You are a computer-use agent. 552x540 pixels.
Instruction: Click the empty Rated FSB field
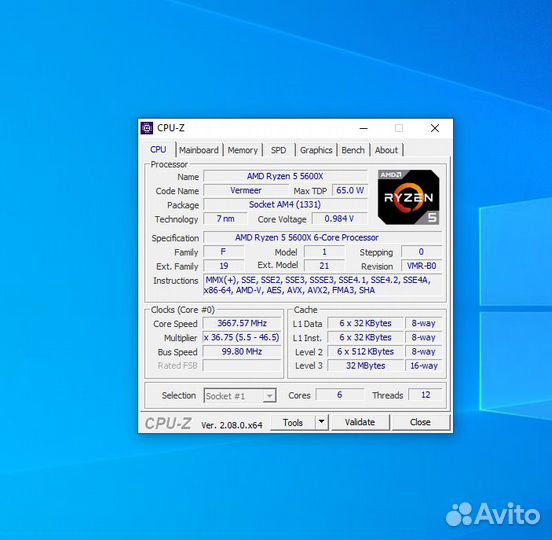click(x=242, y=365)
